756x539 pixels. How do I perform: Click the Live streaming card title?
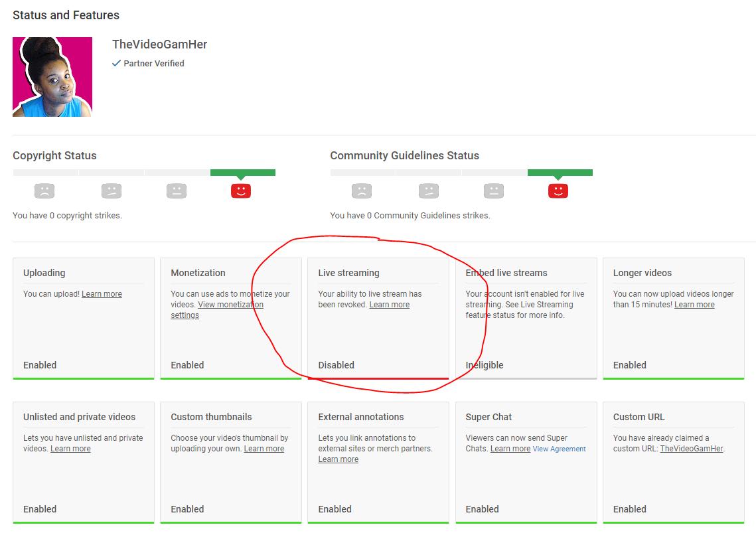(x=348, y=273)
